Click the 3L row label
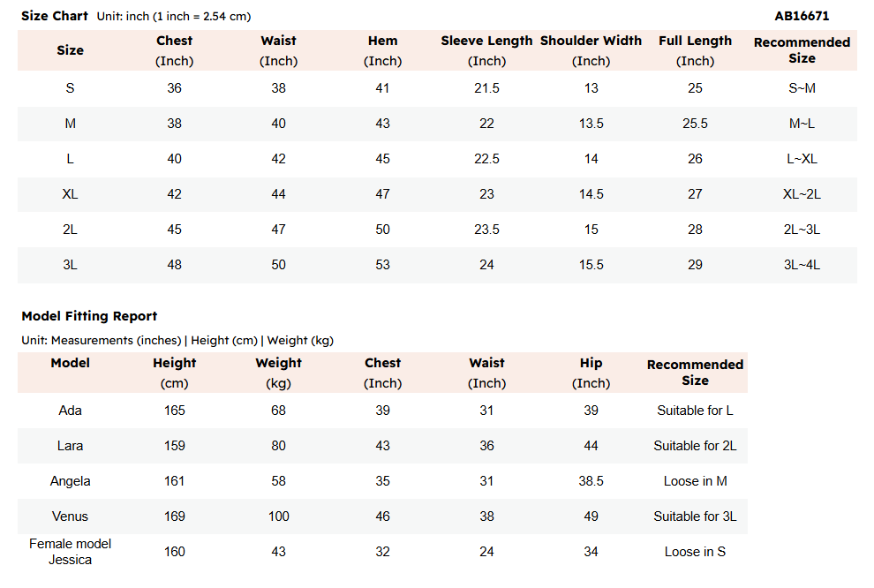Viewport: 874px width, 588px height. 71,265
